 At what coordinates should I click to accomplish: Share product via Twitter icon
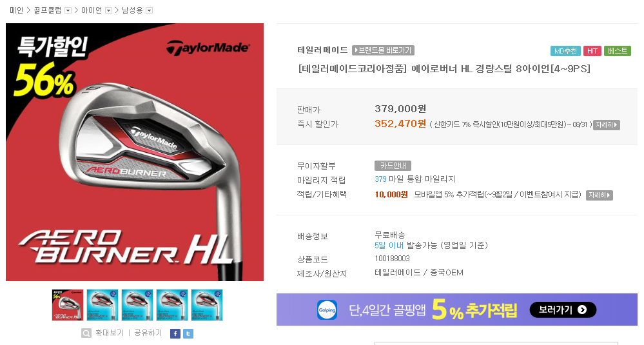click(188, 333)
